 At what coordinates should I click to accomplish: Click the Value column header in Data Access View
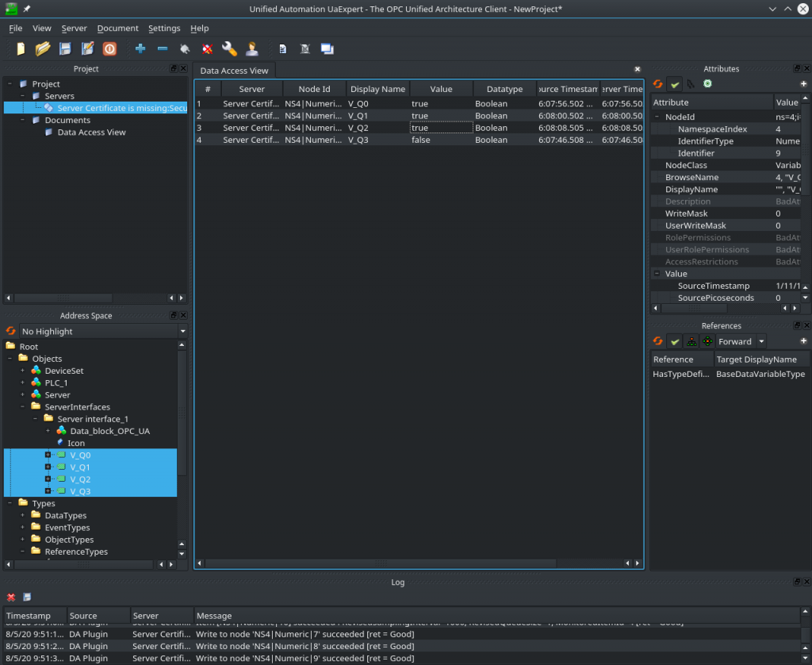coord(441,89)
